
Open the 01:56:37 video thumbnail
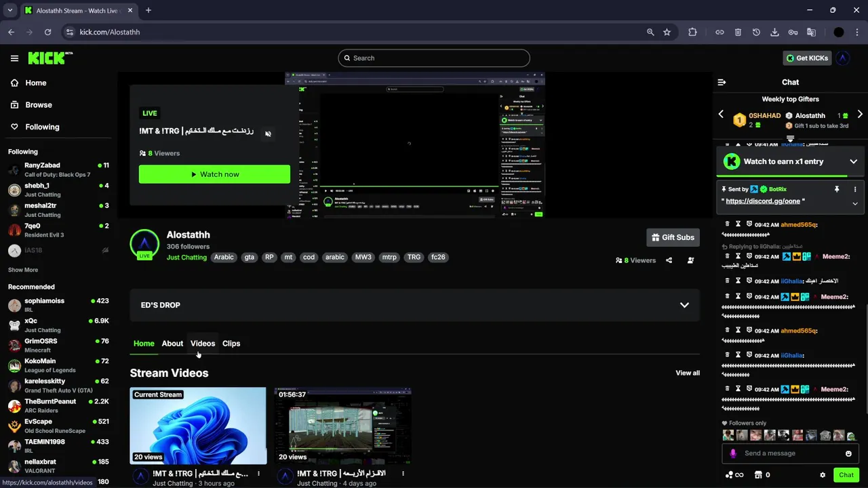tap(342, 426)
